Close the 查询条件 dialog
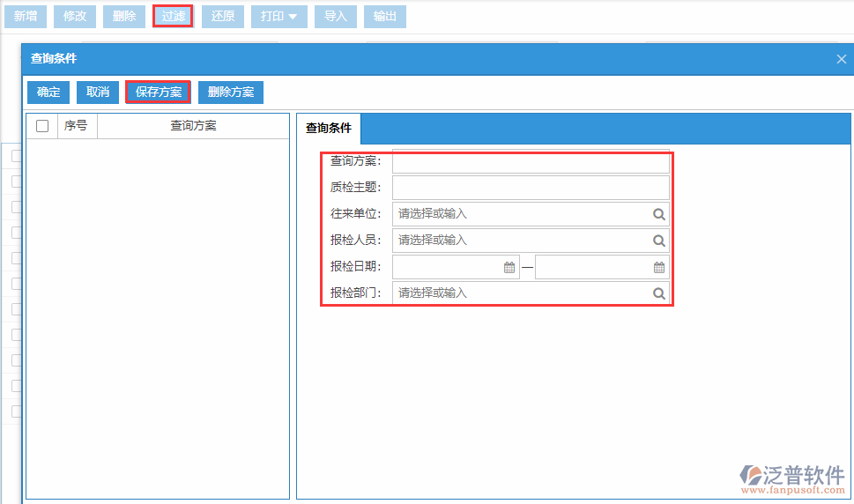The height and width of the screenshot is (504, 854). pos(841,59)
